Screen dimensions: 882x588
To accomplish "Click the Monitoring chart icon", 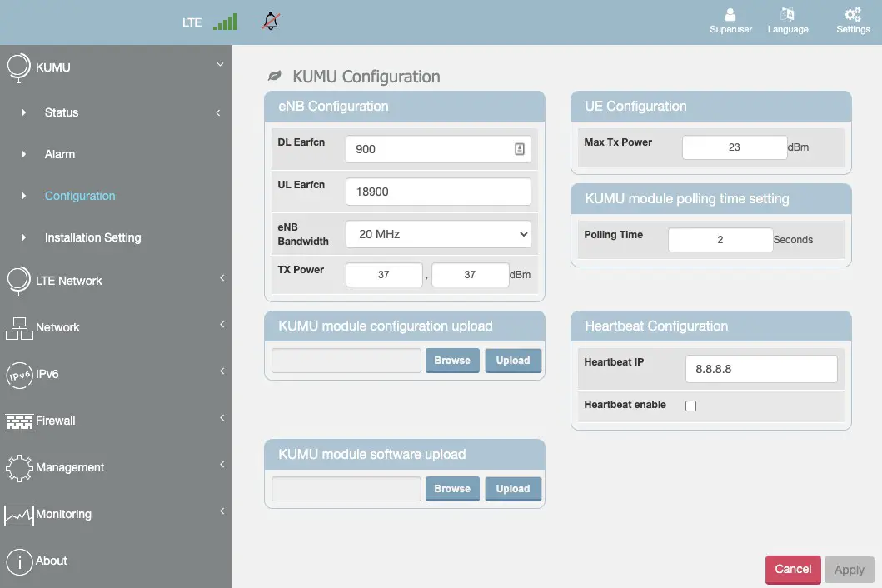I will tap(19, 515).
